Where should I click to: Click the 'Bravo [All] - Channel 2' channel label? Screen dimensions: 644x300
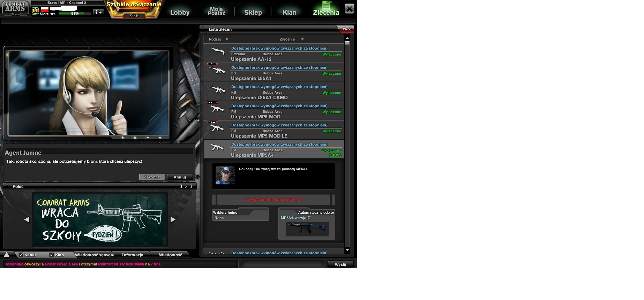pos(67,3)
